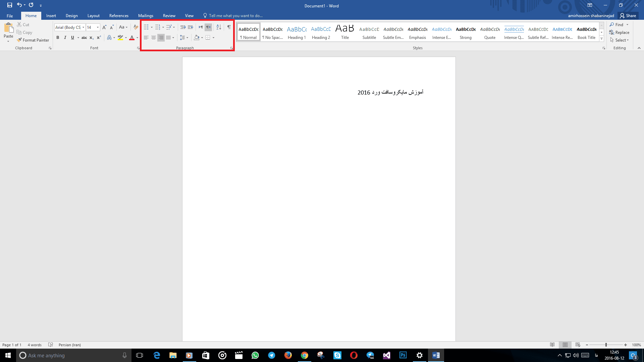Screen dimensions: 644x362
Task: Toggle Bold formatting
Action: pos(58,38)
